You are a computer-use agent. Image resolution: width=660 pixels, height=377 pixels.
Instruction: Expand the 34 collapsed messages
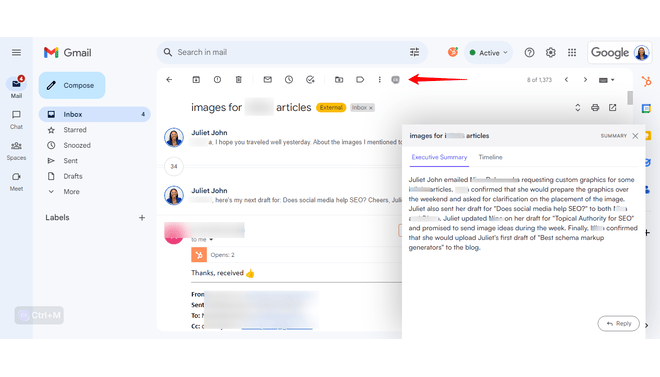tap(174, 167)
